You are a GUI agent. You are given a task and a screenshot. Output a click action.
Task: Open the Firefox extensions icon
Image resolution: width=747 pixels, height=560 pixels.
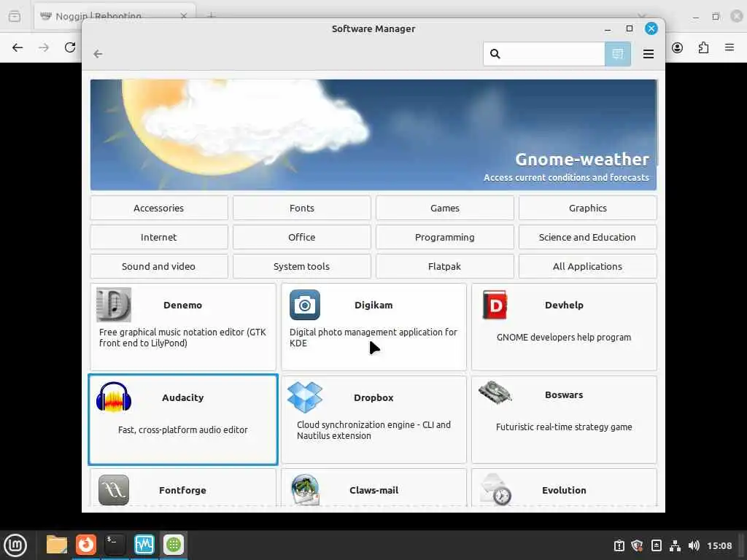704,47
